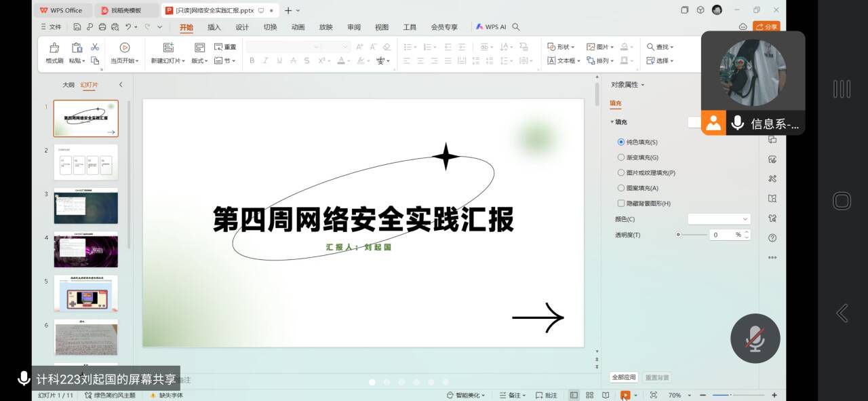
Task: Select gradient fill (渐变填充) radio option
Action: 621,157
